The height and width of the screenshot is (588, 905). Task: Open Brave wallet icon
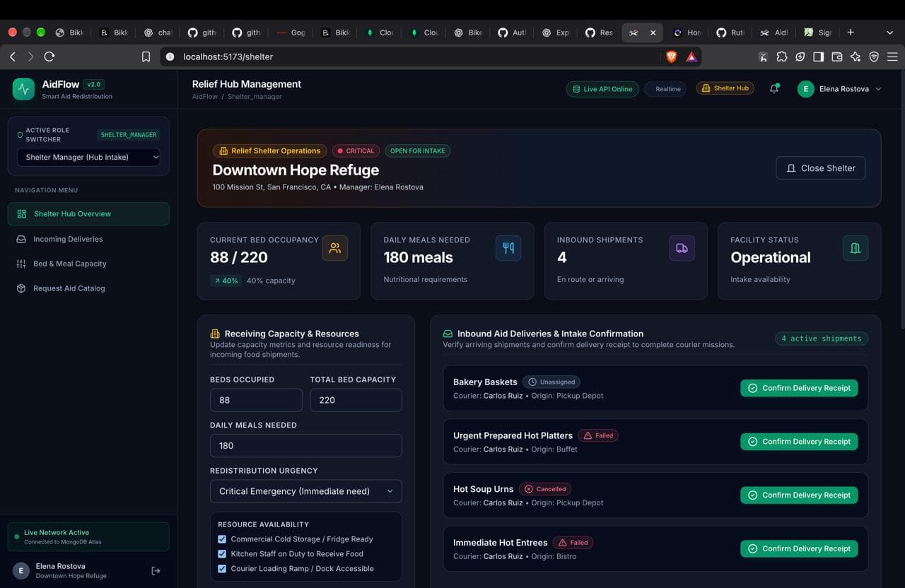point(836,57)
